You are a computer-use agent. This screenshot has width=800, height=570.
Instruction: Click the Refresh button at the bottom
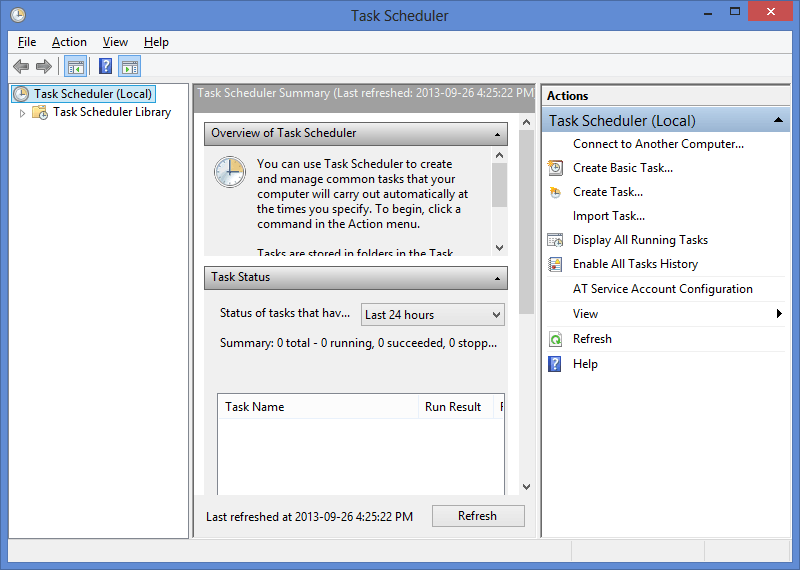click(478, 516)
